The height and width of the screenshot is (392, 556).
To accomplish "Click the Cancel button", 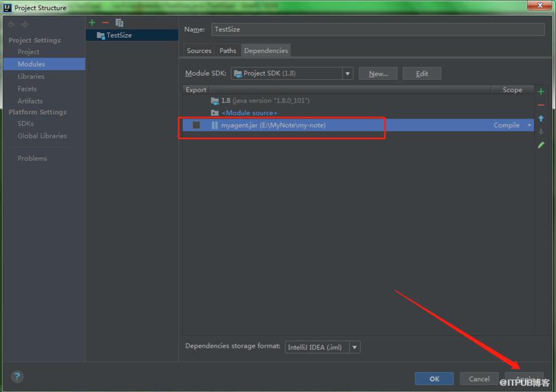I will [479, 378].
